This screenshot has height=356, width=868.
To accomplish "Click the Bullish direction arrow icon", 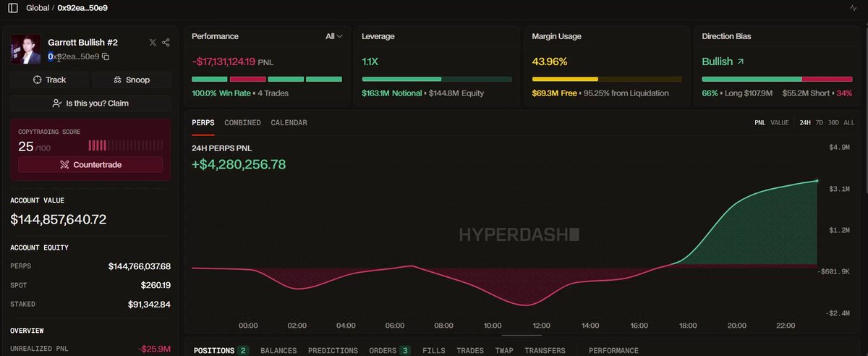I will (741, 62).
